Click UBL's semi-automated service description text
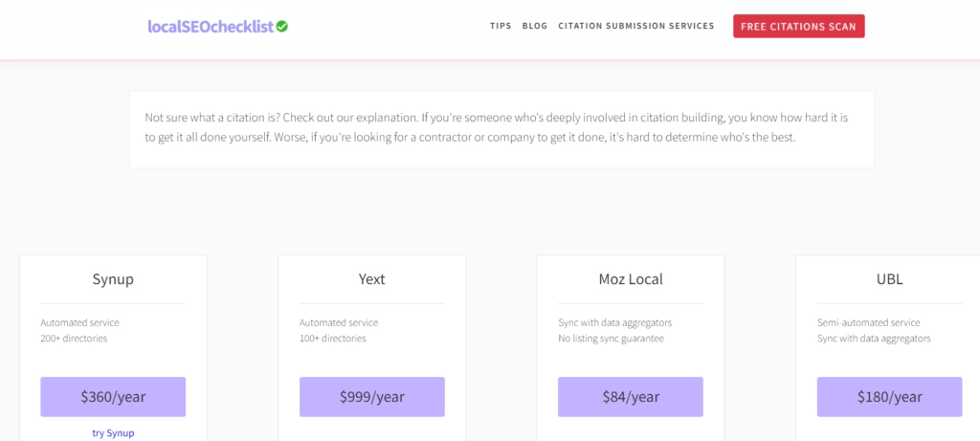 (868, 322)
